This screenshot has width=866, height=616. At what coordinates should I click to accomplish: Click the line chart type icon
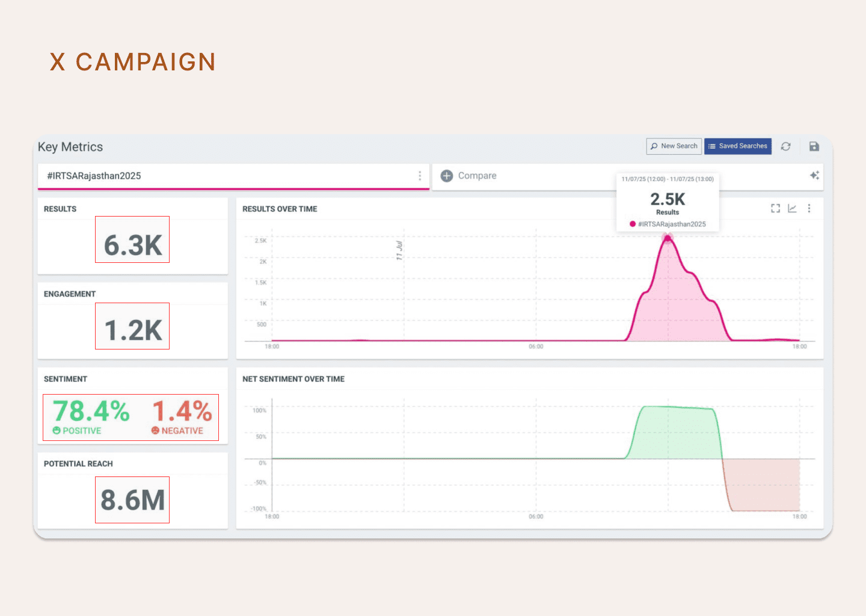point(792,208)
